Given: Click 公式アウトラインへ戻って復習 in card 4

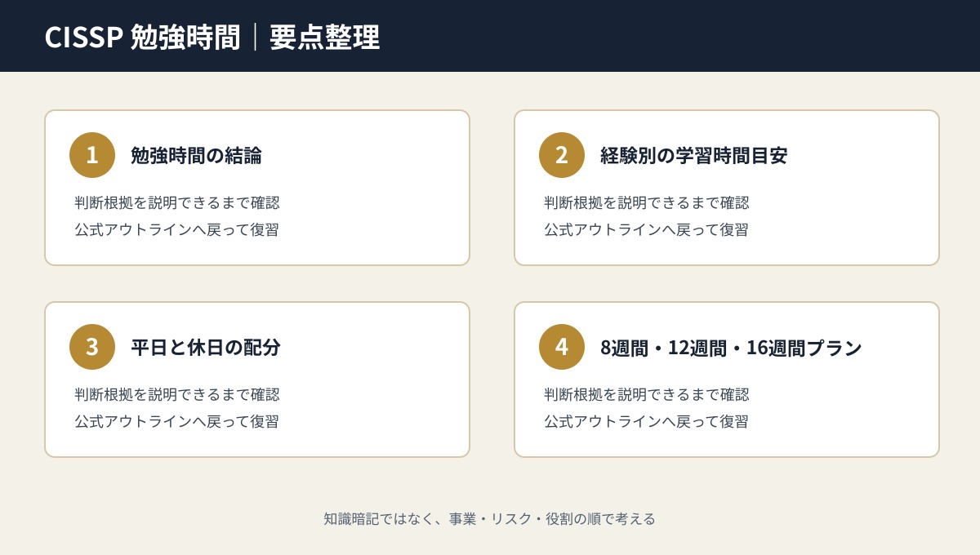Looking at the screenshot, I should tap(646, 421).
